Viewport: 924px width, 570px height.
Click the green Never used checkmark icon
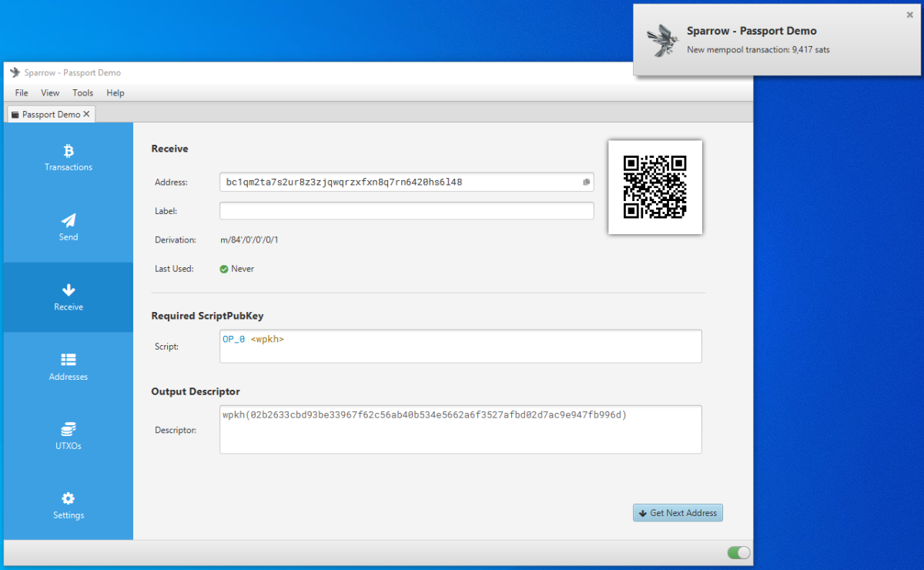pyautogui.click(x=224, y=269)
